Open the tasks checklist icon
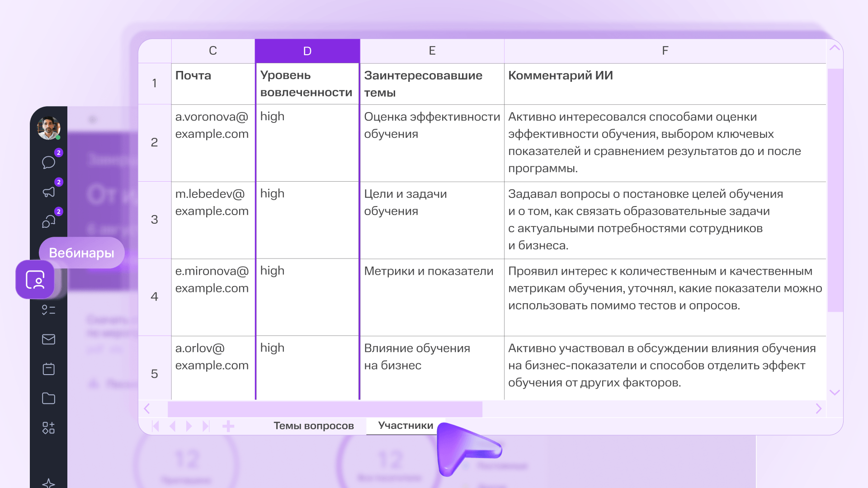The height and width of the screenshot is (488, 868). point(48,310)
